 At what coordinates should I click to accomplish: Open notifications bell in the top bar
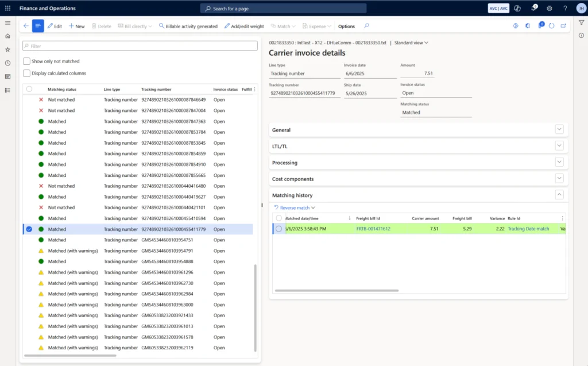pos(533,8)
